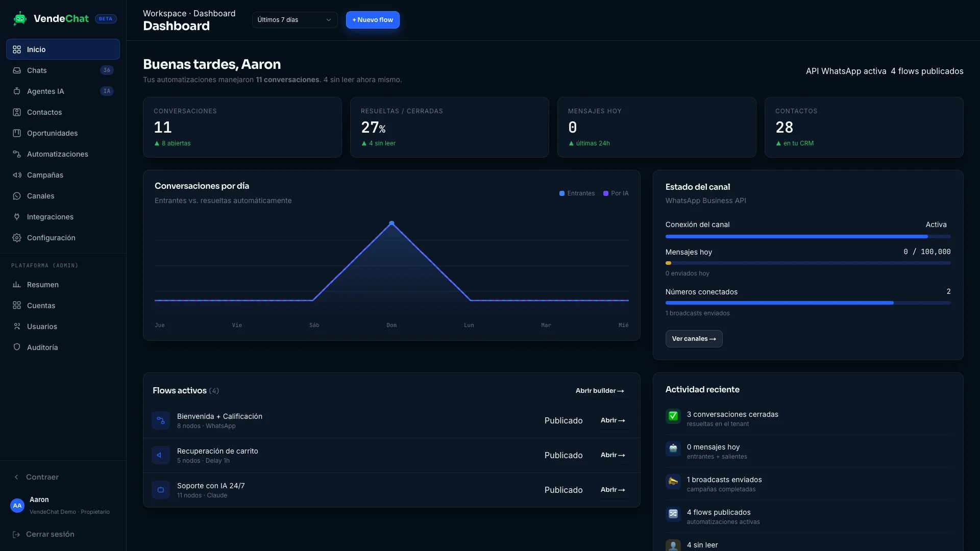
Task: Click Publicado status for Soporte con IA 24/7
Action: (x=563, y=490)
